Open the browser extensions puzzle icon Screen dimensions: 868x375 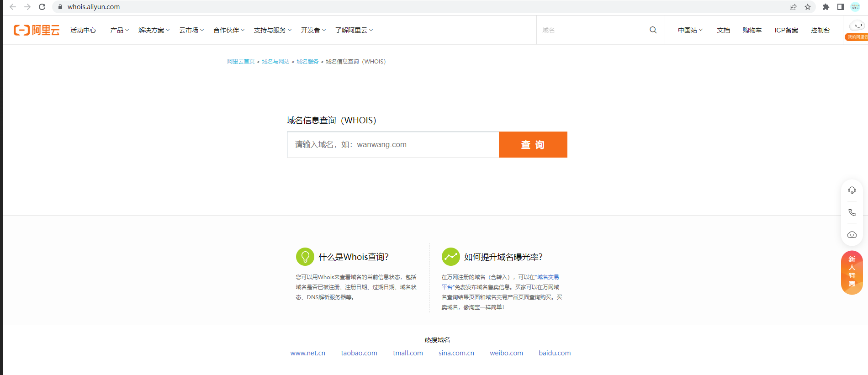pyautogui.click(x=826, y=7)
